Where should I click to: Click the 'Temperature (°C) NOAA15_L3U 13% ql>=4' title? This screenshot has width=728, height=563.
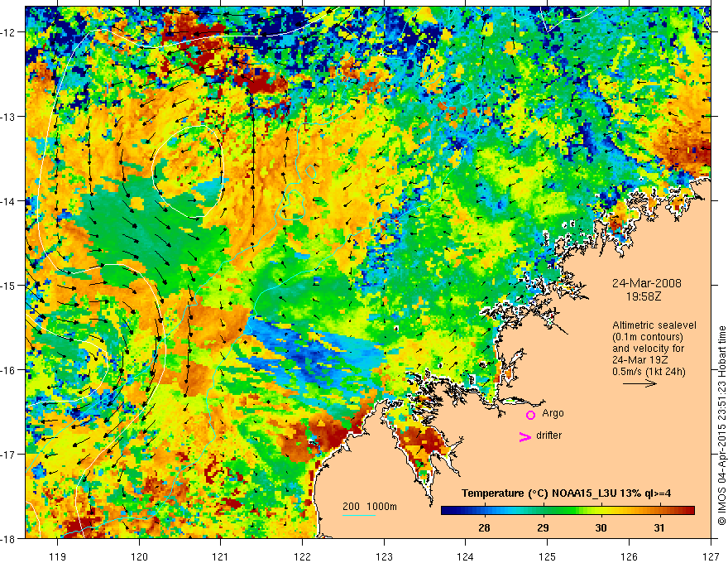tap(566, 493)
